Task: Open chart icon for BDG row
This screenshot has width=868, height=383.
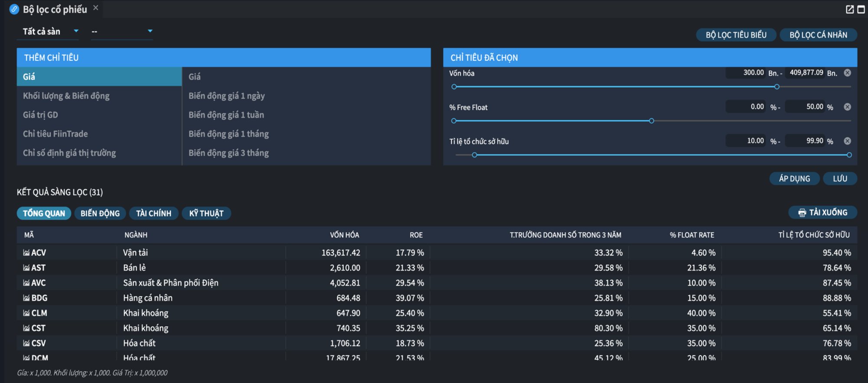Action: click(x=26, y=298)
